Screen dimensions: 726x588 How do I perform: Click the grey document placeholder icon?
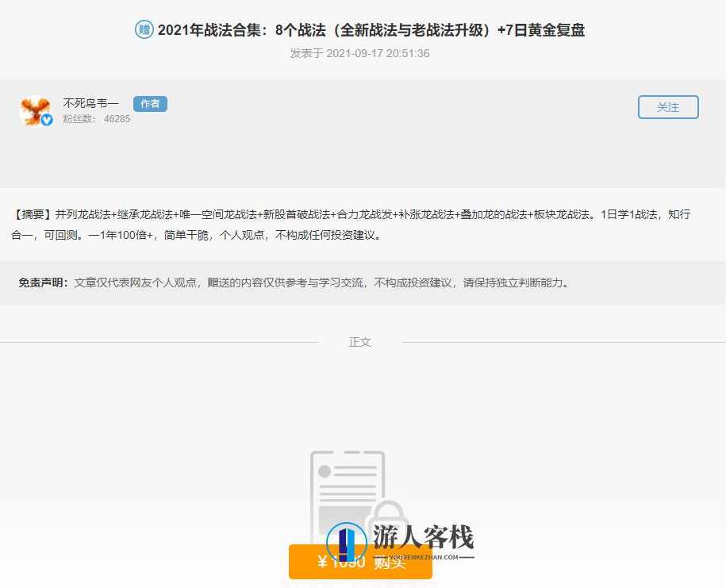[345, 486]
